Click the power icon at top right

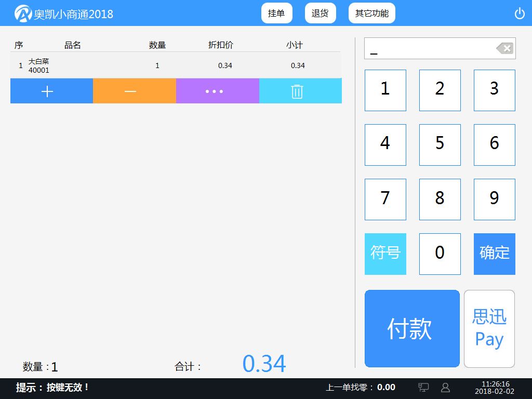pyautogui.click(x=520, y=14)
